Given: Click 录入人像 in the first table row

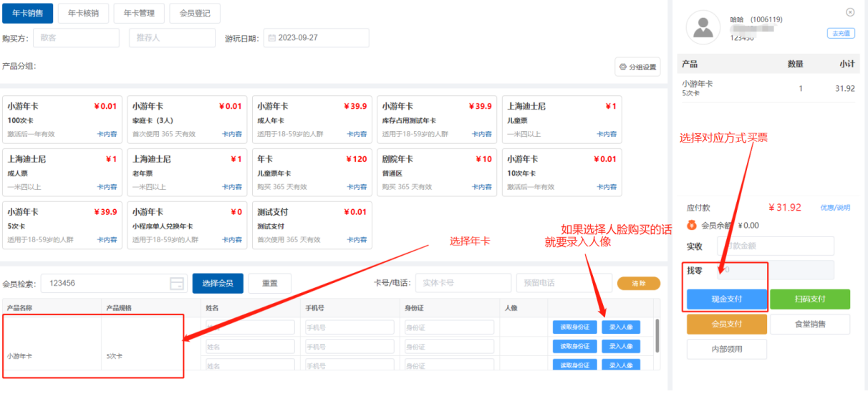Looking at the screenshot, I should click(x=621, y=327).
